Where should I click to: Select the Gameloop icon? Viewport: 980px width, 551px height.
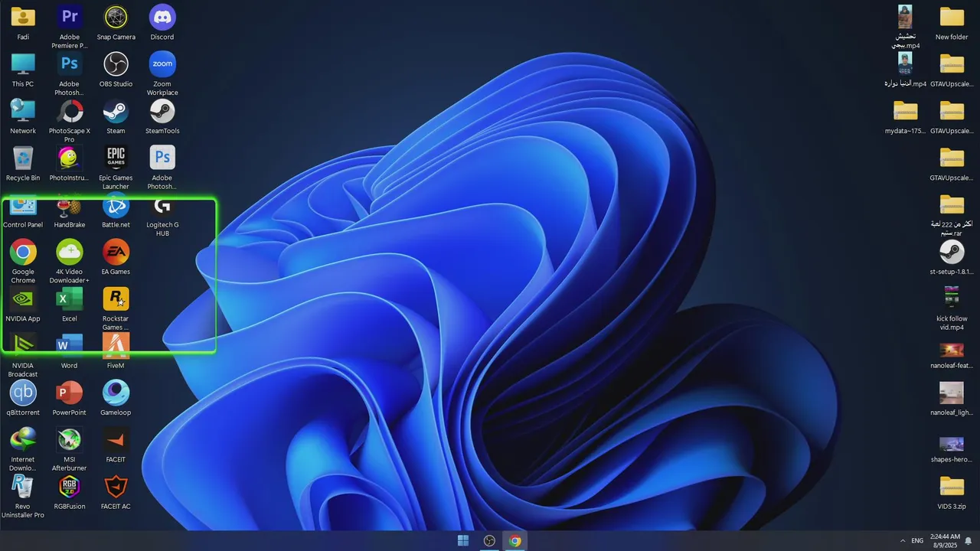116,393
